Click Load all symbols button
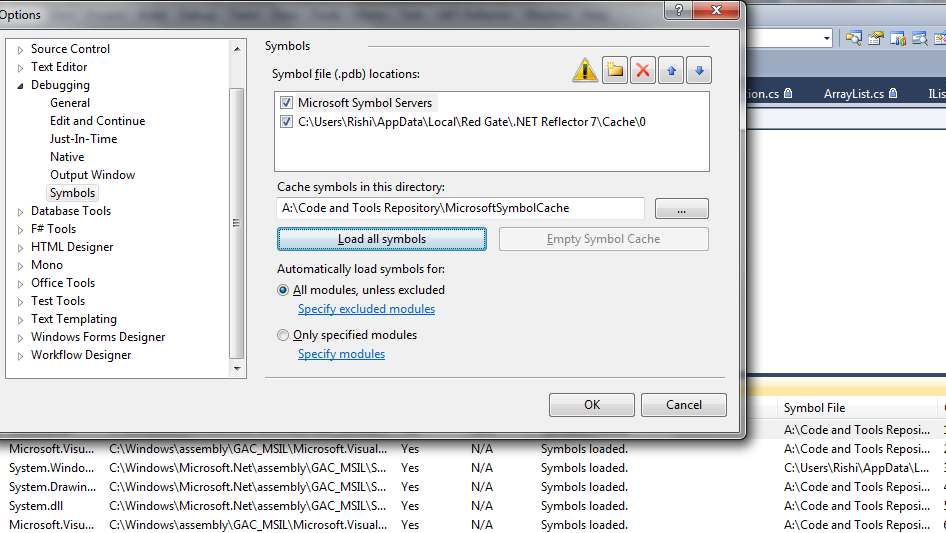 click(382, 239)
